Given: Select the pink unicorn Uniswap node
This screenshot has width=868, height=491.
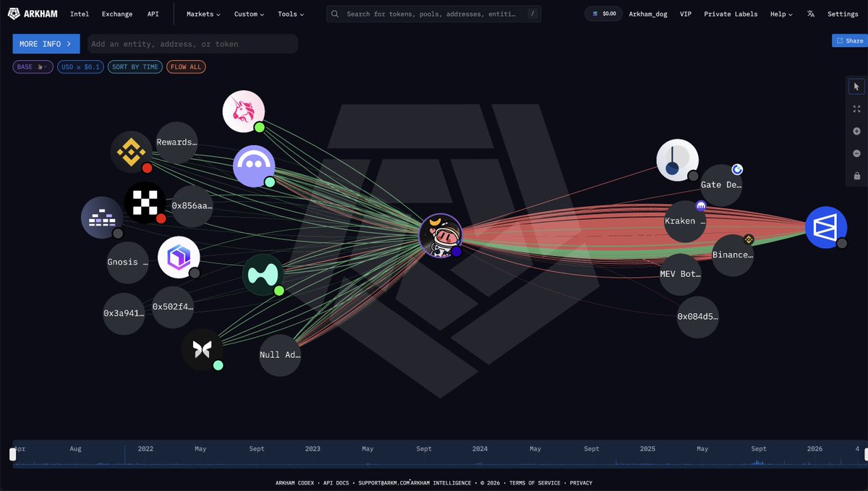Looking at the screenshot, I should click(x=244, y=111).
